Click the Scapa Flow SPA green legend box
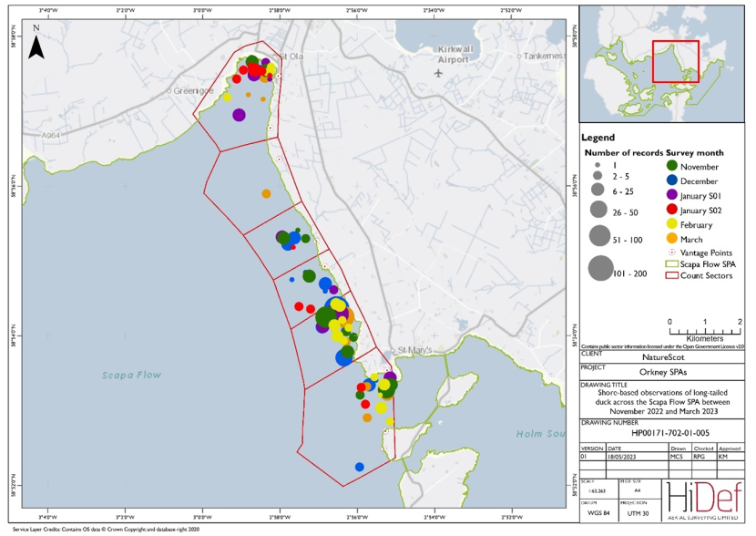The height and width of the screenshot is (536, 756). 671,264
